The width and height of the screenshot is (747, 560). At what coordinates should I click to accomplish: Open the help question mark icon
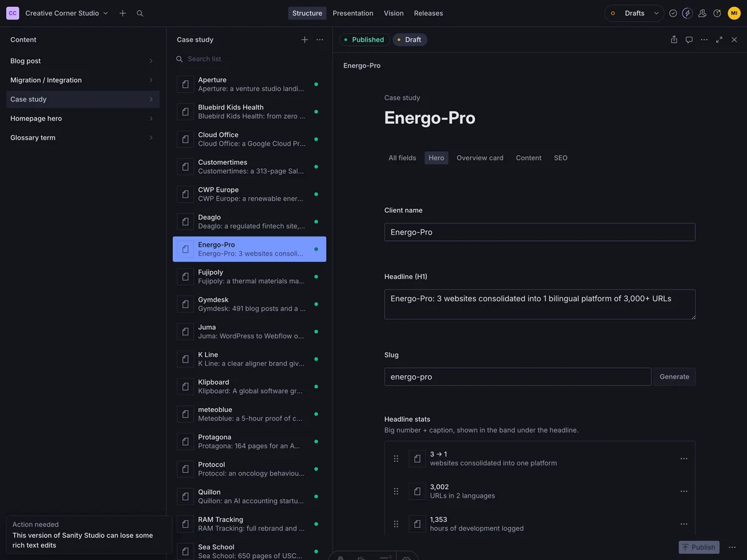[717, 13]
